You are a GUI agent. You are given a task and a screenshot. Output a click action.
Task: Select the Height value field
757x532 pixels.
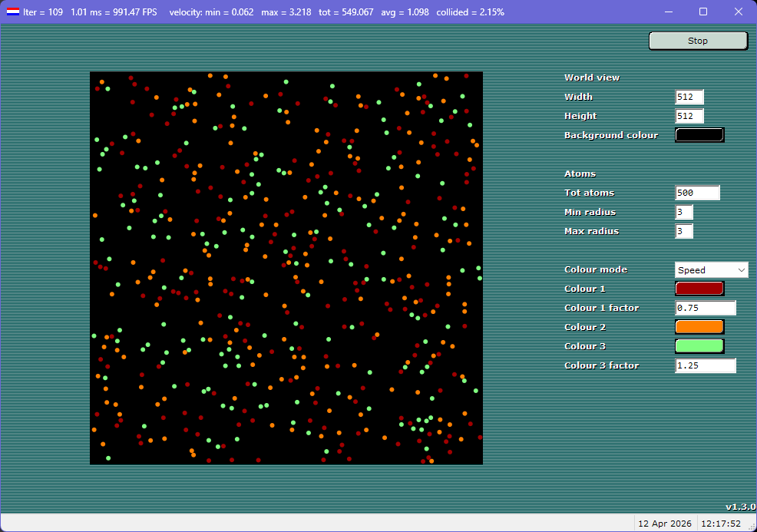click(x=689, y=117)
